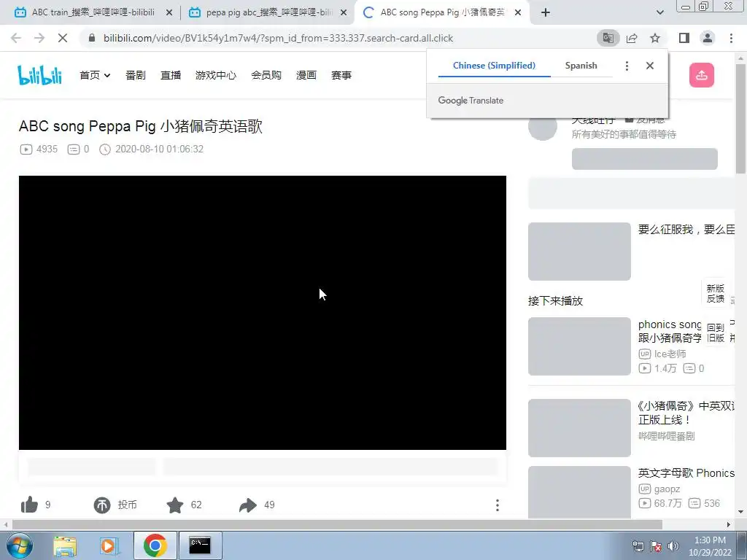This screenshot has width=747, height=560.
Task: Click the vertical page scrollbar
Action: [740, 119]
